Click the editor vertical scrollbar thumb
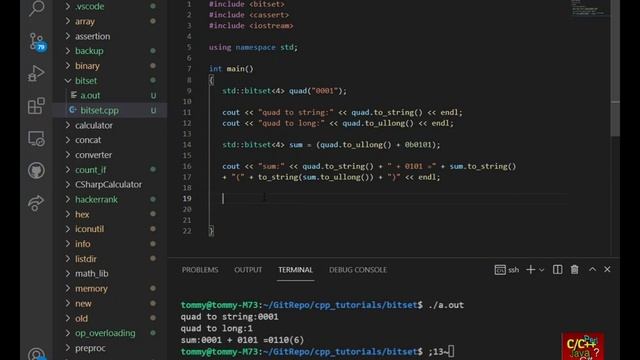640x360 pixels. (615, 68)
